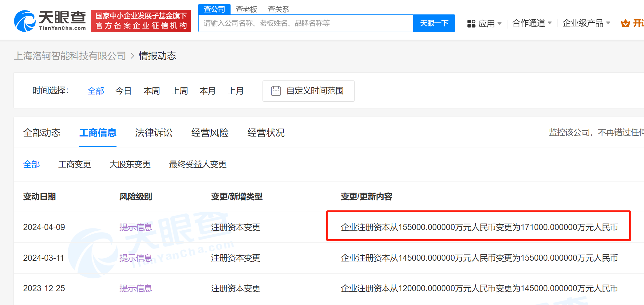Select the 查关系 search tab
This screenshot has height=305, width=644.
(x=279, y=9)
